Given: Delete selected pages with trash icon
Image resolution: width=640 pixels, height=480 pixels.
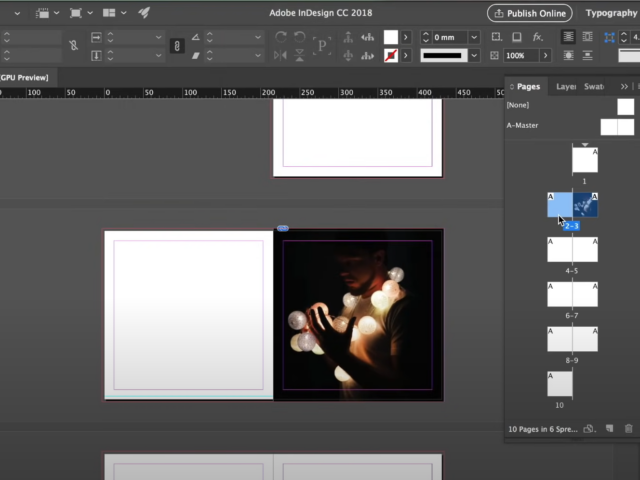Looking at the screenshot, I should [628, 429].
